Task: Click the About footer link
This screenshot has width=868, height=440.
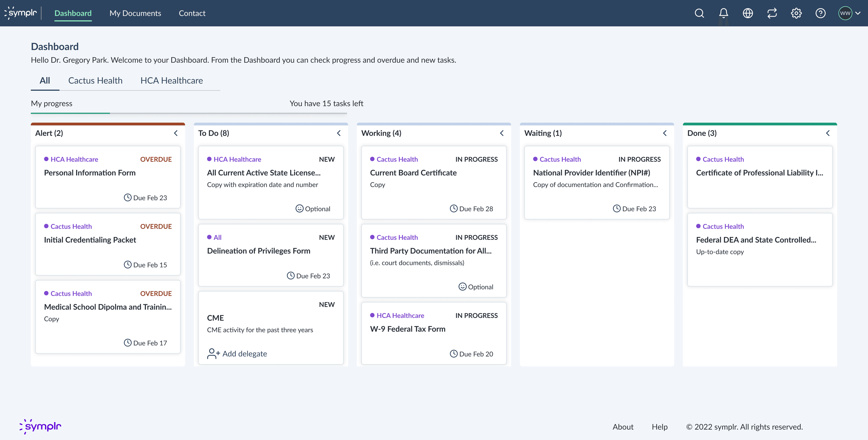Action: [x=623, y=427]
